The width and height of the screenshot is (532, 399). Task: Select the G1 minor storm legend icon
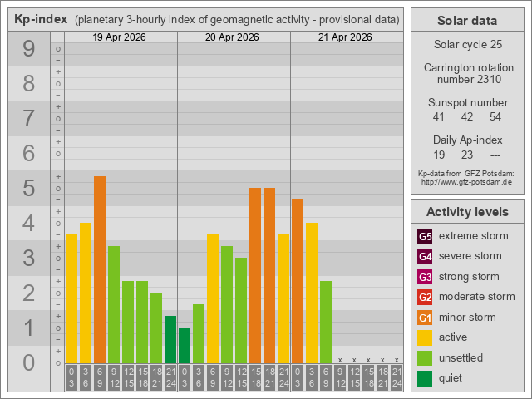[x=425, y=318]
